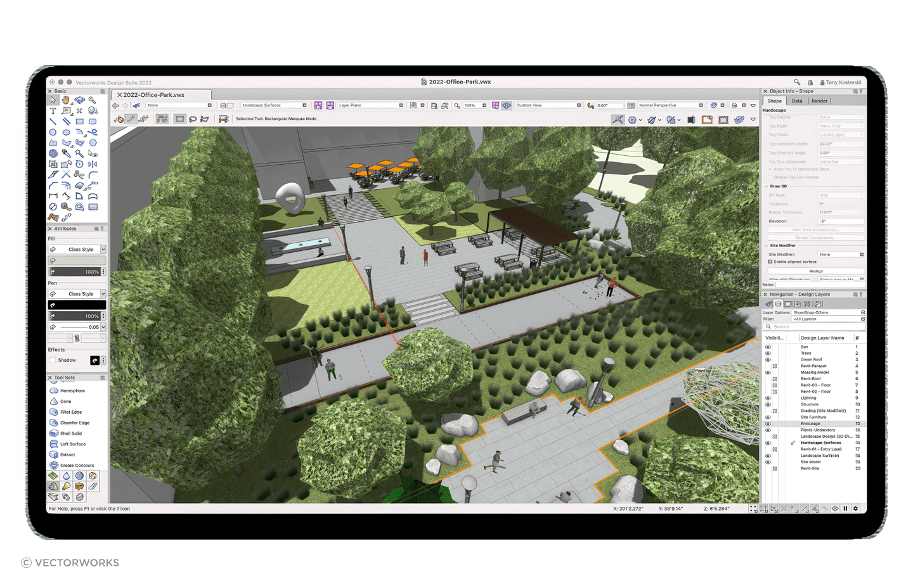This screenshot has width=913, height=588.
Task: Click the Zoom magnifier icon in view bar
Action: click(x=458, y=105)
